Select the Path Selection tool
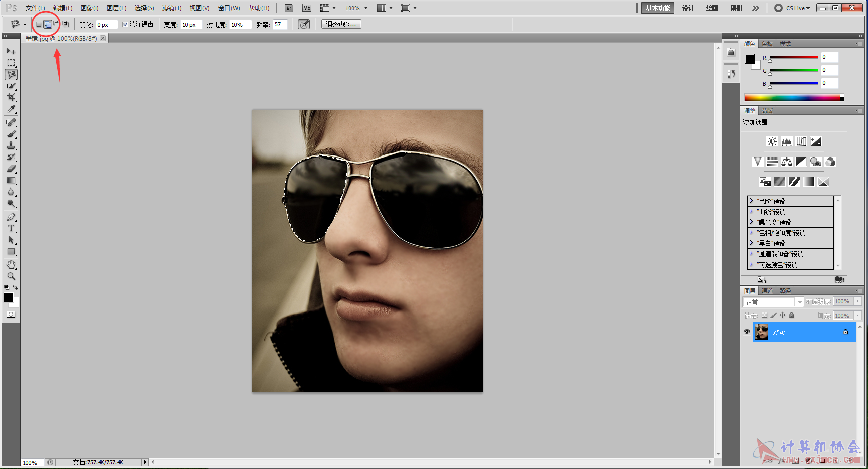Screen dimensions: 868x469 [11, 240]
